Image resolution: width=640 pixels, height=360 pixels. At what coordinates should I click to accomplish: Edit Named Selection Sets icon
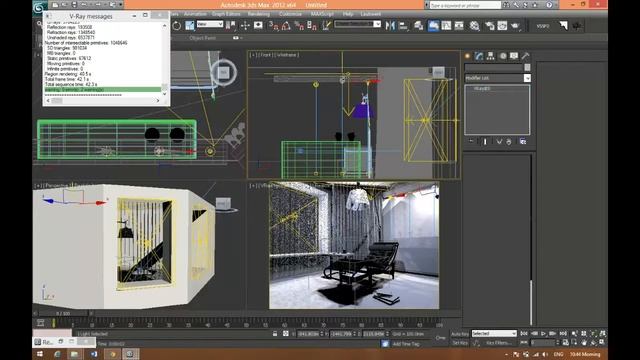pos(327,25)
